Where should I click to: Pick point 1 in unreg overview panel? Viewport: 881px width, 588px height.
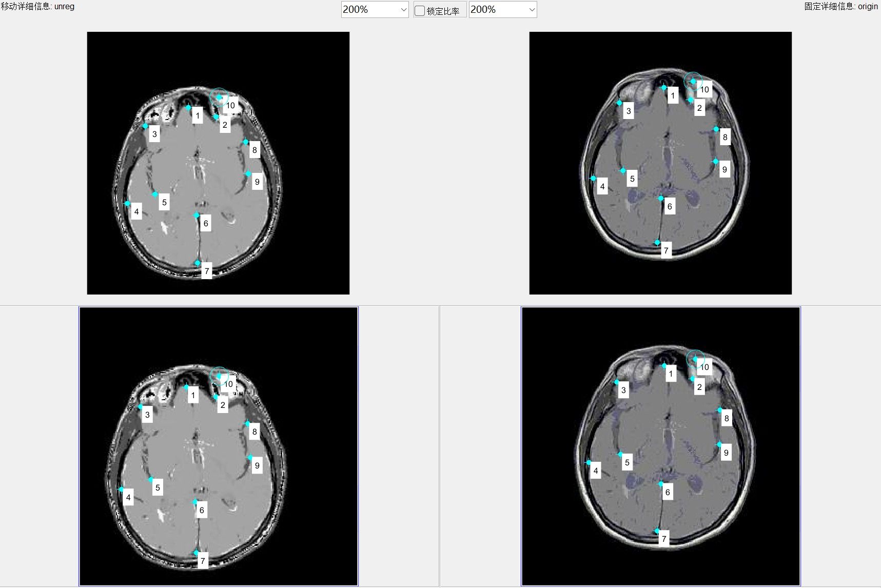186,387
